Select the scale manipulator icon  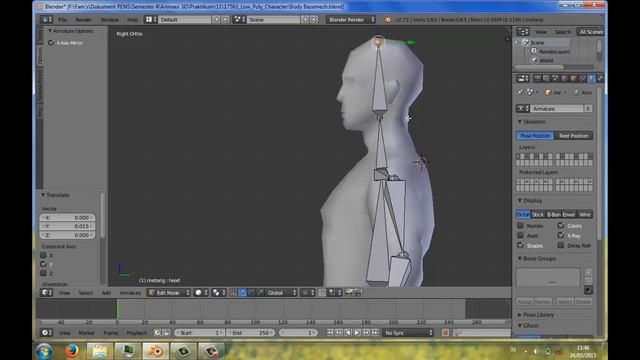click(x=260, y=293)
